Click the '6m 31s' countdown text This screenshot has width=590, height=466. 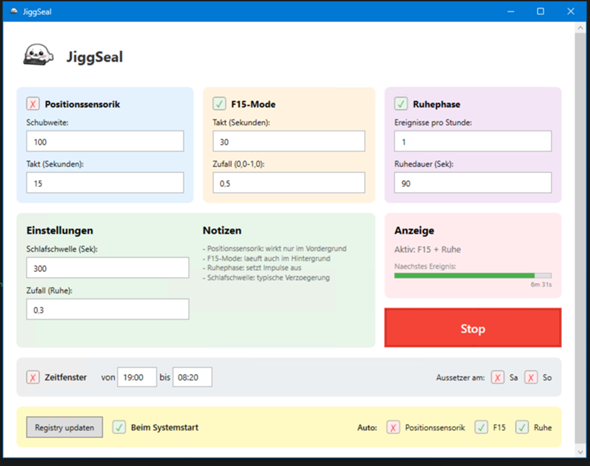pos(541,285)
